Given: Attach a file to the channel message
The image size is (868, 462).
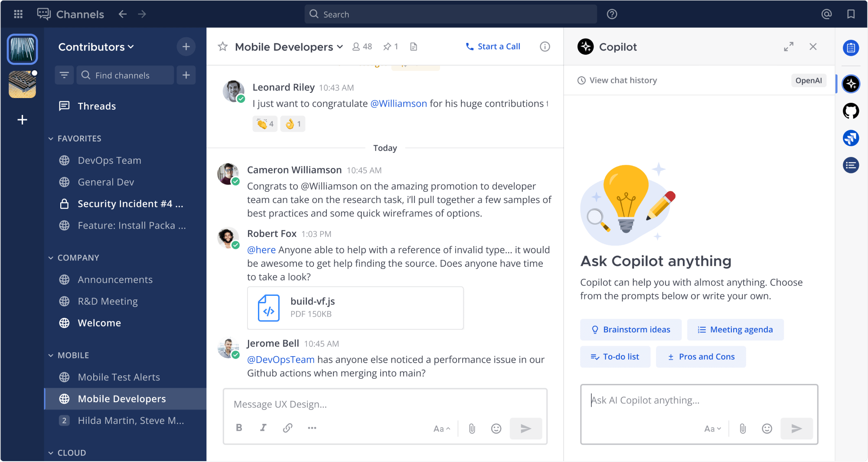Looking at the screenshot, I should pyautogui.click(x=472, y=429).
